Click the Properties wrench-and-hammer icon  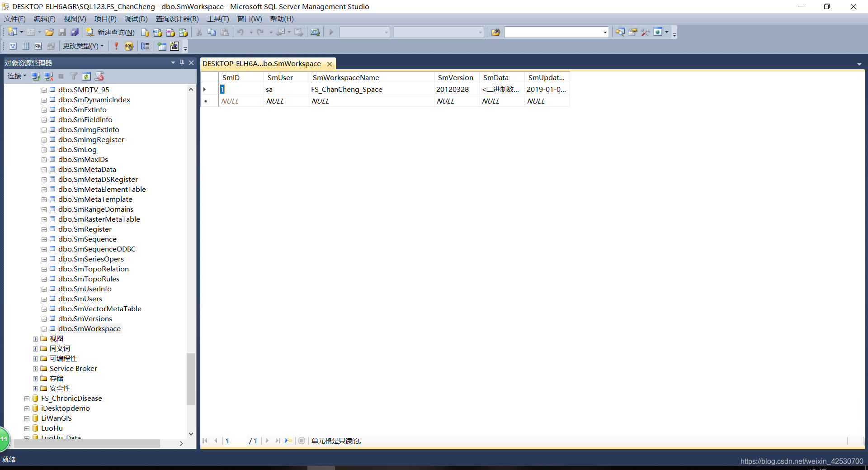646,32
